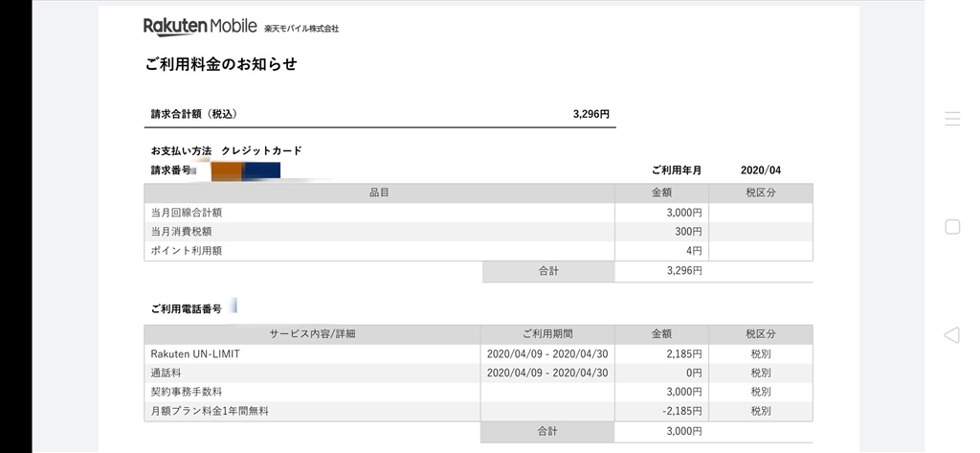This screenshot has height=453, width=980.
Task: Click the 請求合計額（税込） label
Action: [193, 114]
